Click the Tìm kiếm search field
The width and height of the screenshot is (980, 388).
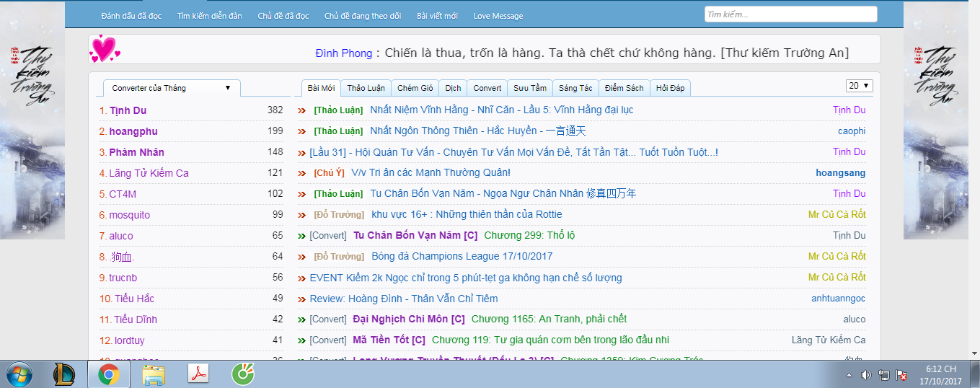(790, 14)
